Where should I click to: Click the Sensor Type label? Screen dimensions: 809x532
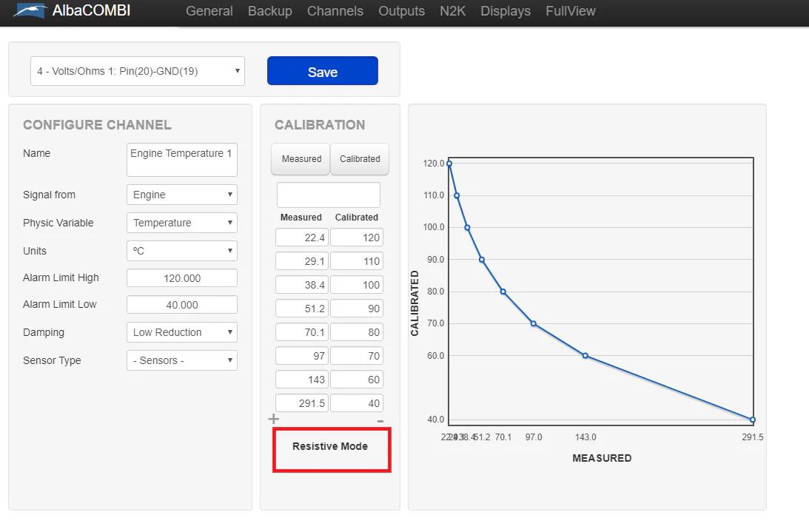click(x=52, y=360)
